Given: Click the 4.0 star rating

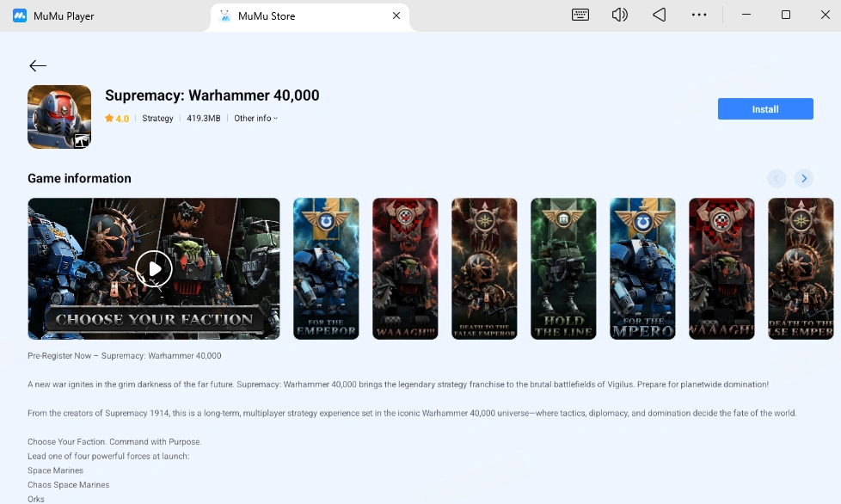Looking at the screenshot, I should coord(117,119).
